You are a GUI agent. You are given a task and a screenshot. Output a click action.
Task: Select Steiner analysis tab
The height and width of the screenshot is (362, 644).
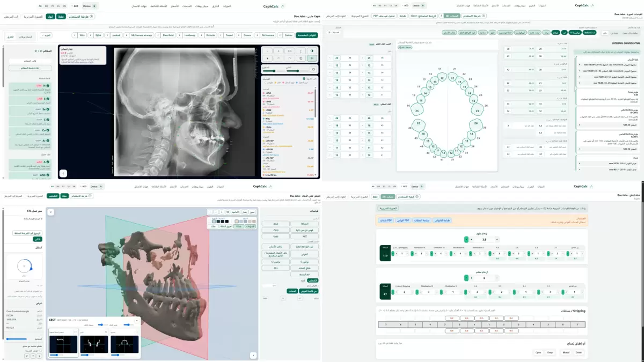click(288, 35)
